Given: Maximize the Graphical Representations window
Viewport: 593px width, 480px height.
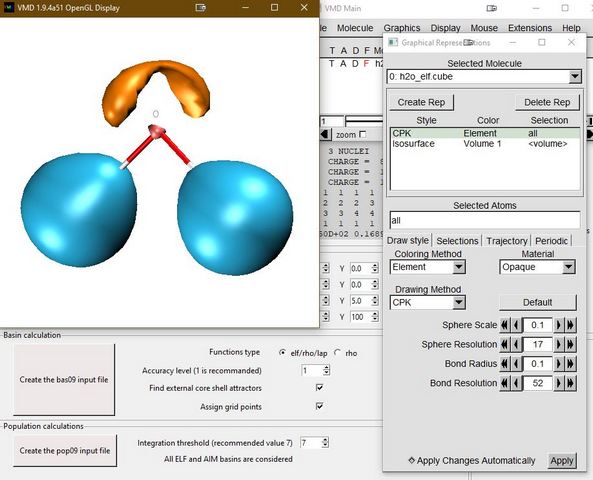Looking at the screenshot, I should pyautogui.click(x=542, y=42).
